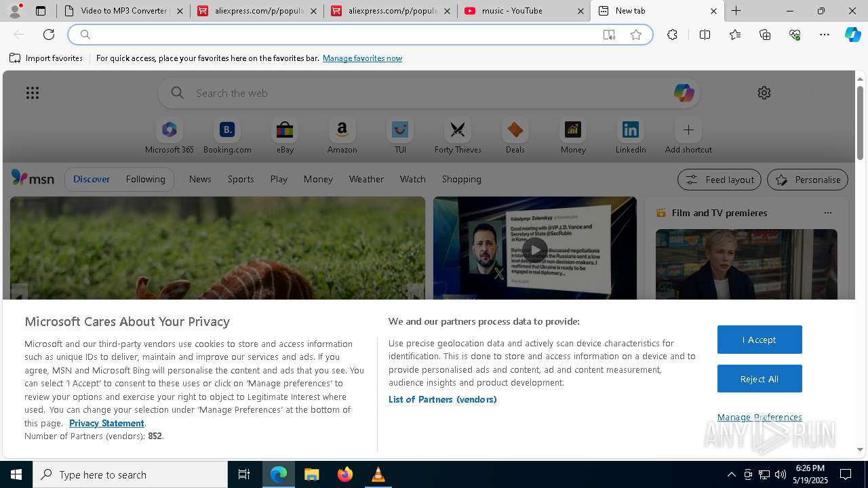Open Firefox from the taskbar
Screen dimensions: 868x488
(344, 474)
